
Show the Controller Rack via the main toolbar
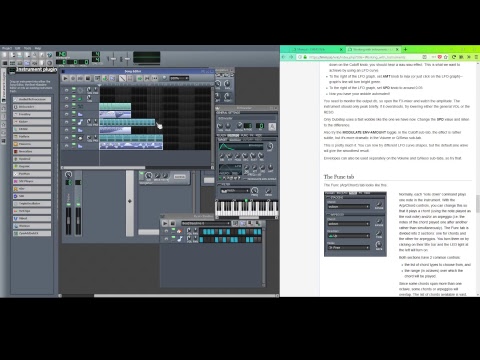tap(50, 63)
